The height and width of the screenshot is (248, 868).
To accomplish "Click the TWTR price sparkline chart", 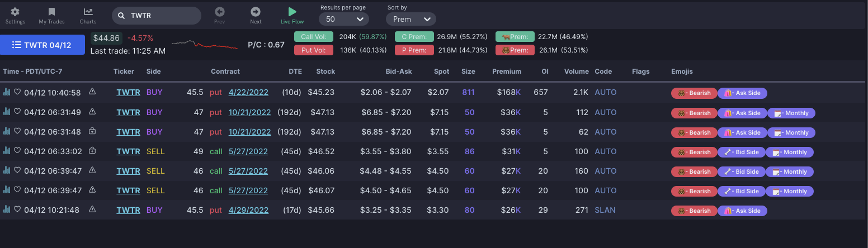I will 205,44.
